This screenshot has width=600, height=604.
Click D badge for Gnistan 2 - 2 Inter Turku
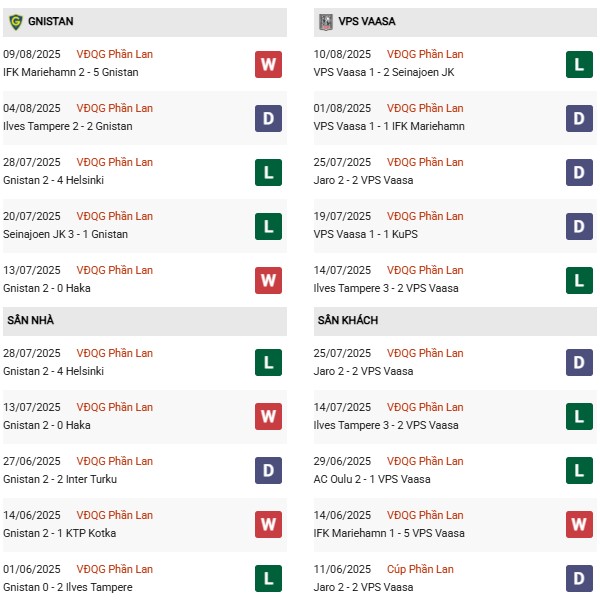point(268,472)
